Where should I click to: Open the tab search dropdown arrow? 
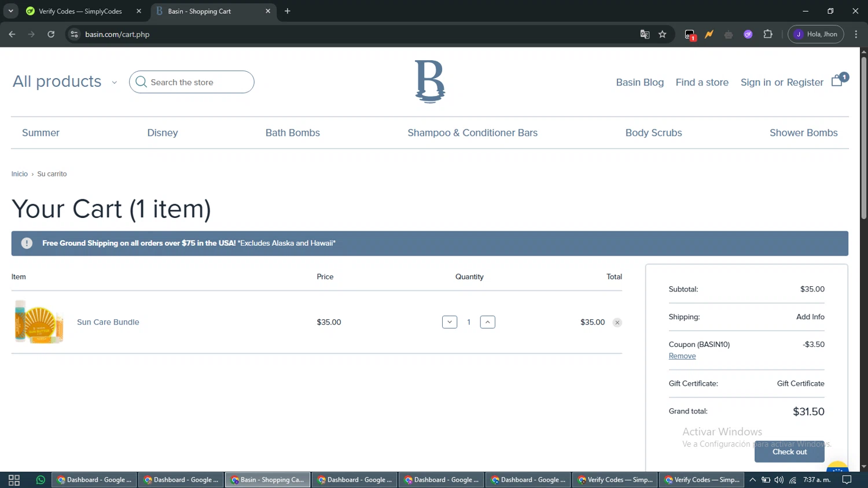(x=10, y=11)
